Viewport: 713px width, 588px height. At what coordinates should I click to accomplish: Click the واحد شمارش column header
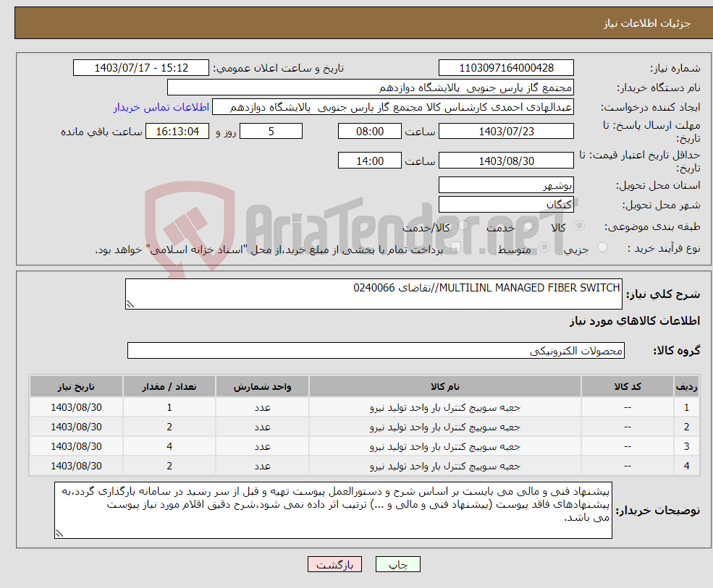(262, 386)
